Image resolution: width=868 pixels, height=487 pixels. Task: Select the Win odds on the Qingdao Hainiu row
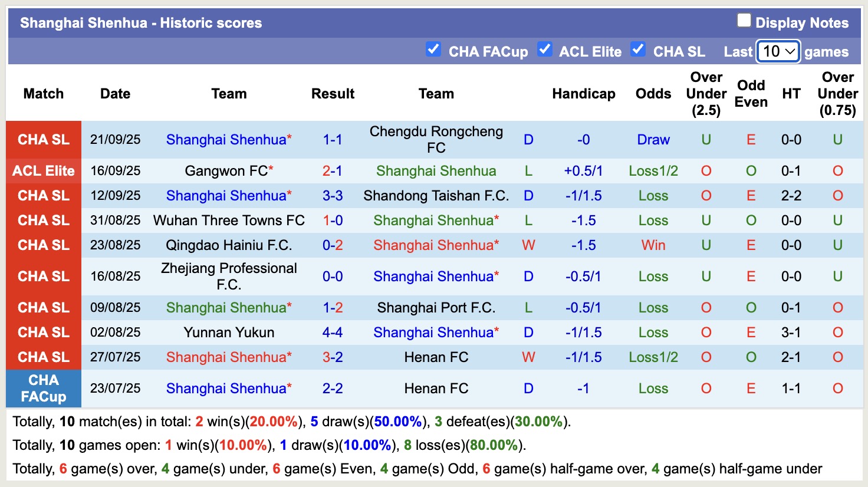coord(653,245)
